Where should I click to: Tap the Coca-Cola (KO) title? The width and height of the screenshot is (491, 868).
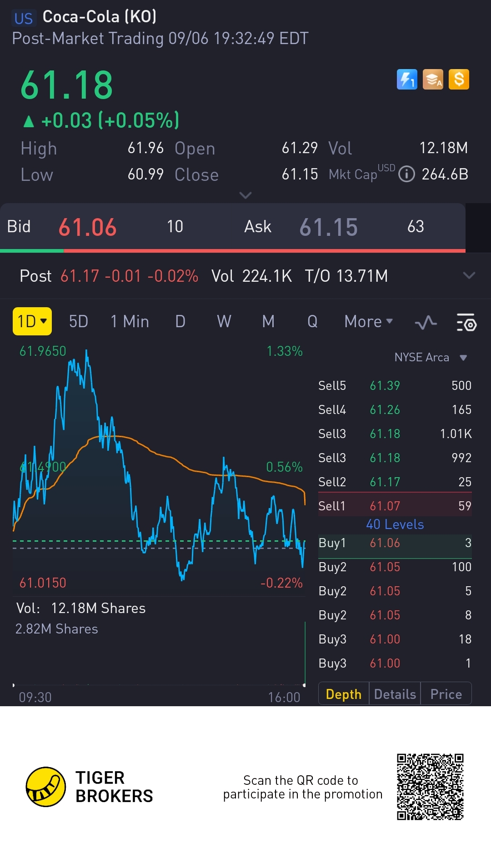click(100, 17)
